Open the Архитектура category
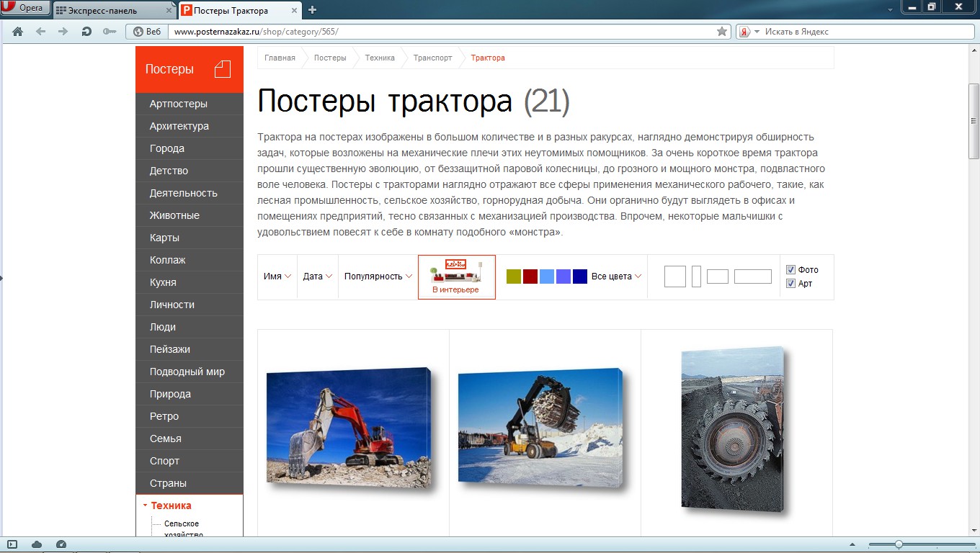The height and width of the screenshot is (553, 980). pos(190,126)
